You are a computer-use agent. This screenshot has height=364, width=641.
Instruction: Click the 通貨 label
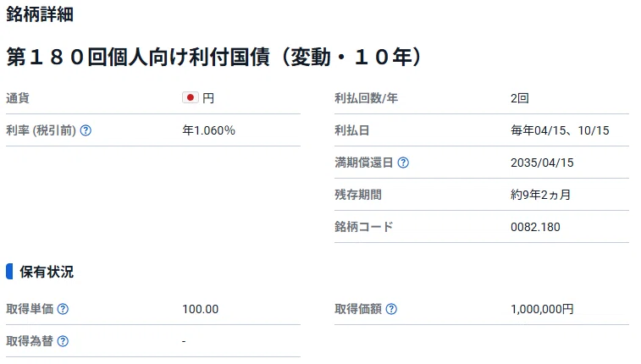[18, 98]
